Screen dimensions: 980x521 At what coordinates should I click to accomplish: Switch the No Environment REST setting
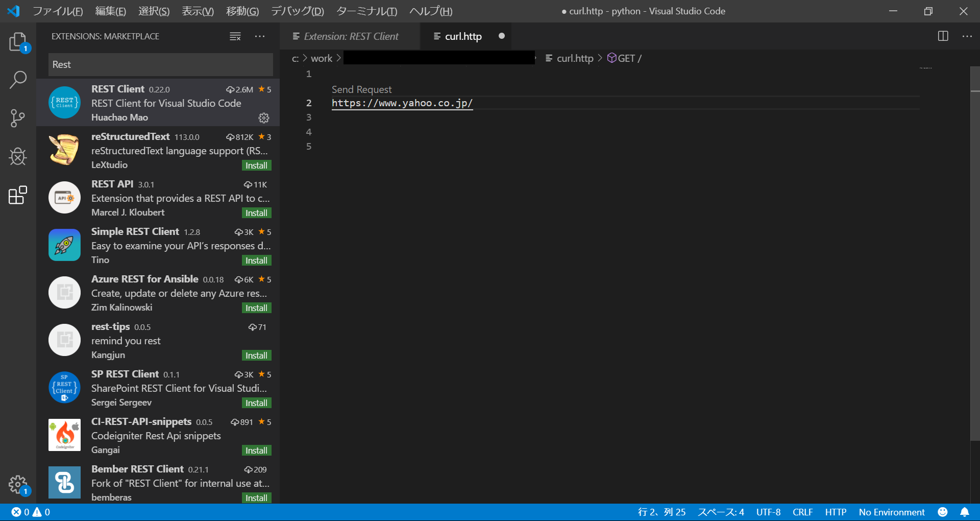pos(891,512)
